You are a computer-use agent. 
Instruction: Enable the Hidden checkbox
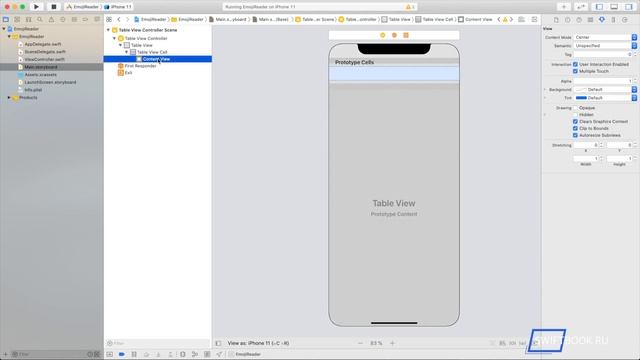(575, 115)
